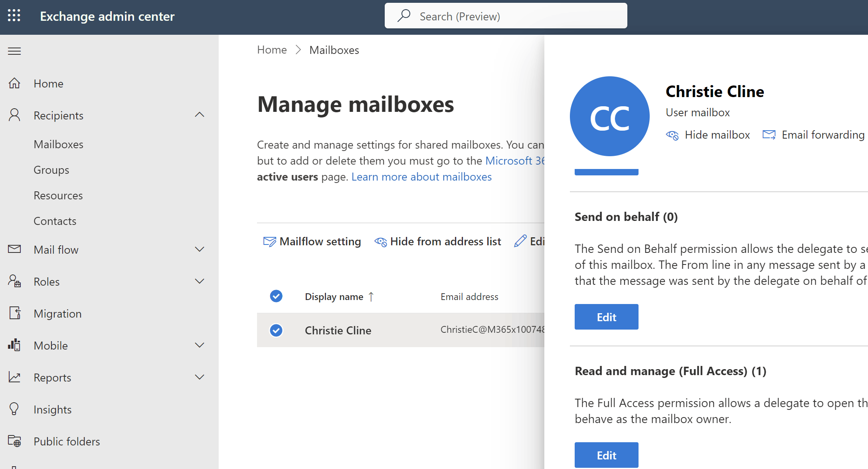Click the Hide mailbox eye icon
868x469 pixels.
coord(672,135)
